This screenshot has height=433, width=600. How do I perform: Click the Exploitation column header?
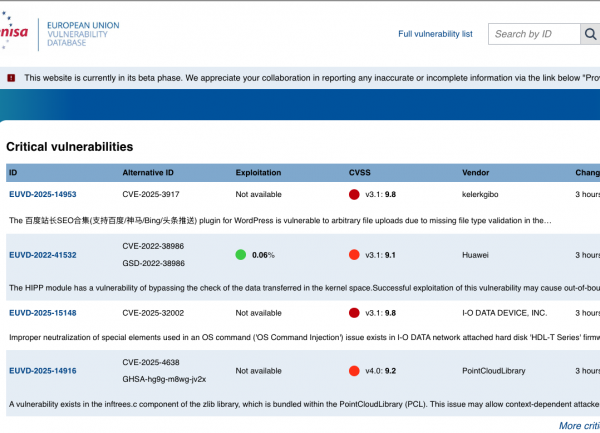(258, 173)
